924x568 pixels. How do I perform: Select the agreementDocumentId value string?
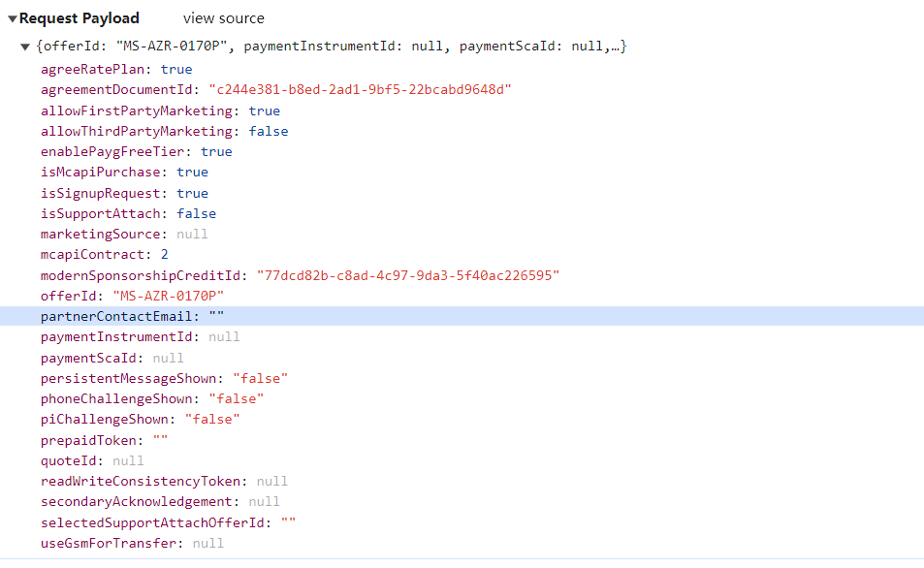360,89
